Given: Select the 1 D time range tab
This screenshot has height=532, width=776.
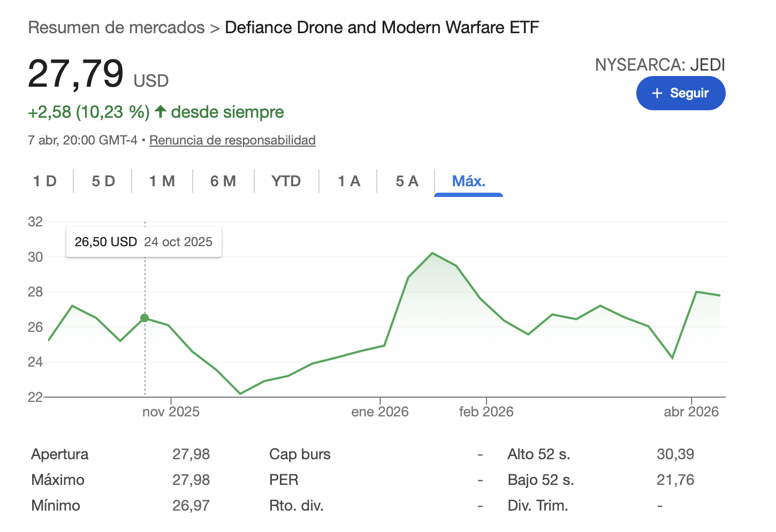Looking at the screenshot, I should [45, 181].
